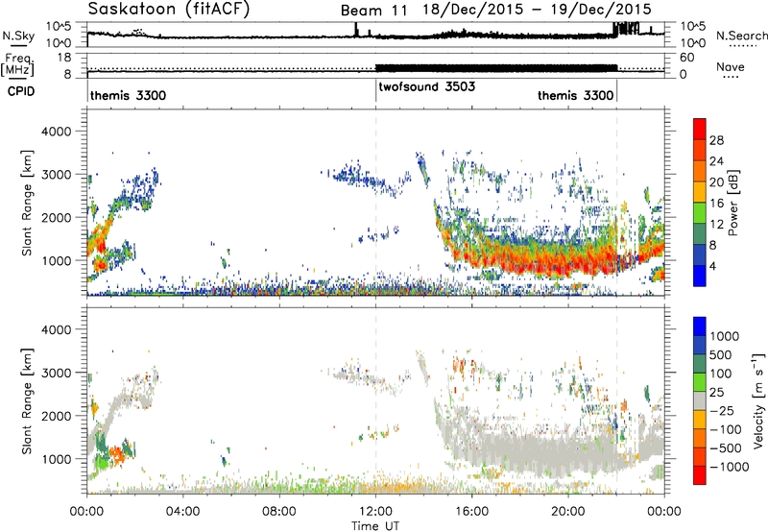Select the N.Sky axis label
The height and width of the screenshot is (532, 768).
(18, 36)
